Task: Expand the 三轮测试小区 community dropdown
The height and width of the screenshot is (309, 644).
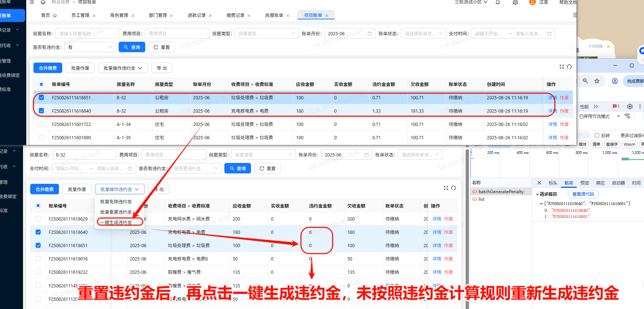Action: pos(471,2)
